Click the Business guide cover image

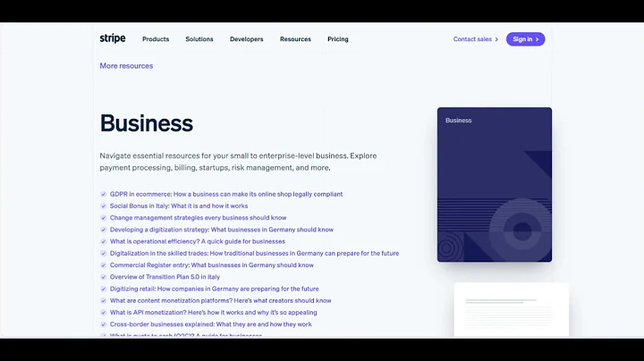(495, 185)
